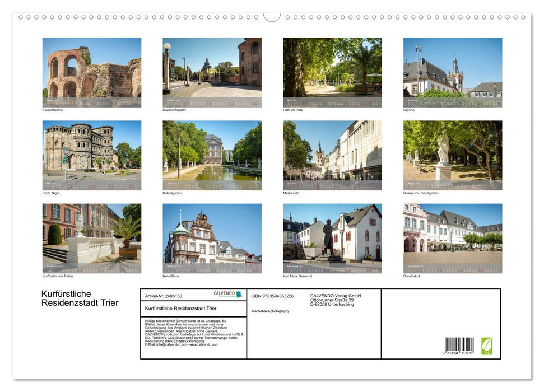Image resolution: width=544 pixels, height=392 pixels.
Task: Click the 'Karl Marx Denkmal' caption
Action: 297,276
